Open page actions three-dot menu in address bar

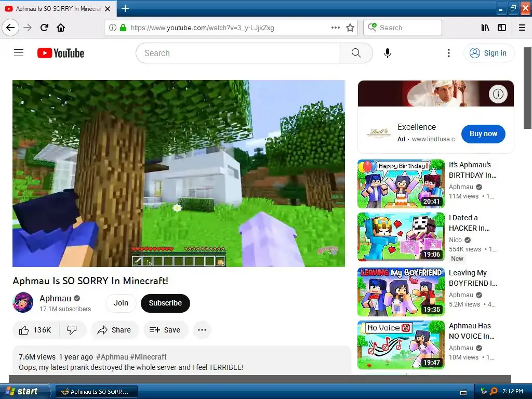point(335,28)
